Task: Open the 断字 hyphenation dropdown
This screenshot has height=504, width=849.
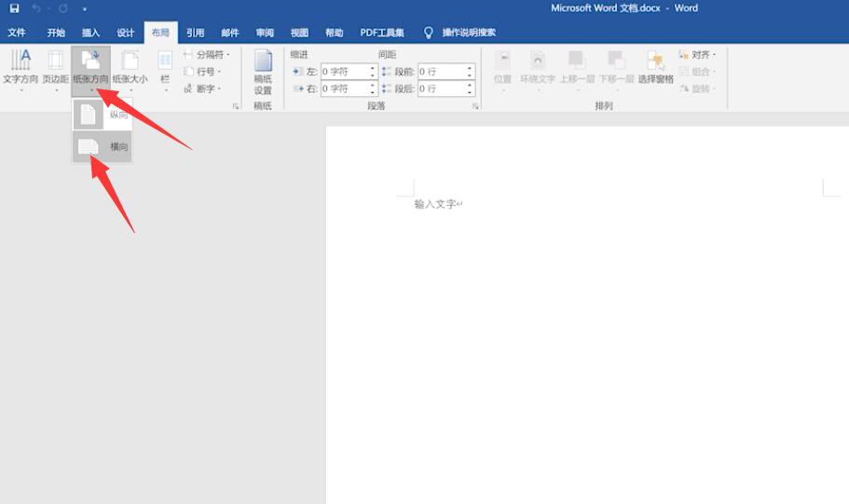Action: (201, 89)
